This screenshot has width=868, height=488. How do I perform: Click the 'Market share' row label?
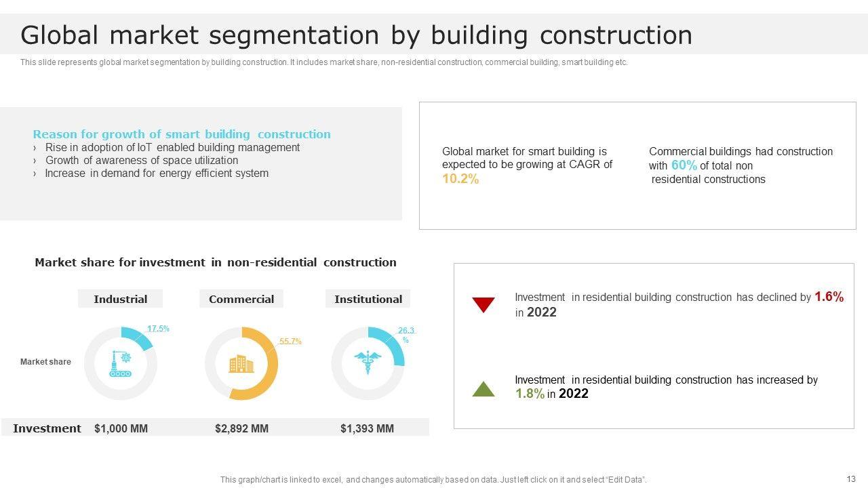point(45,362)
